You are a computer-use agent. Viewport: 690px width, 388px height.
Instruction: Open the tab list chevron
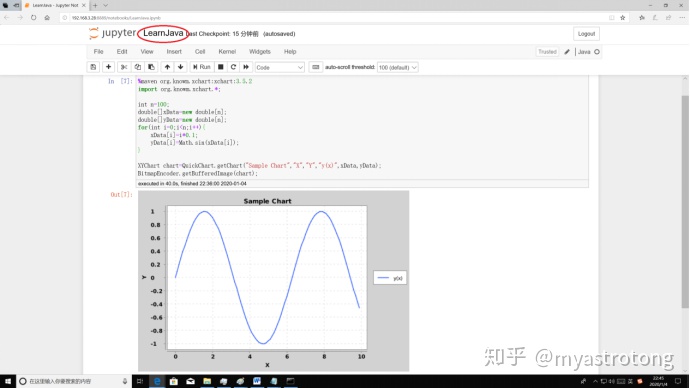pos(106,5)
